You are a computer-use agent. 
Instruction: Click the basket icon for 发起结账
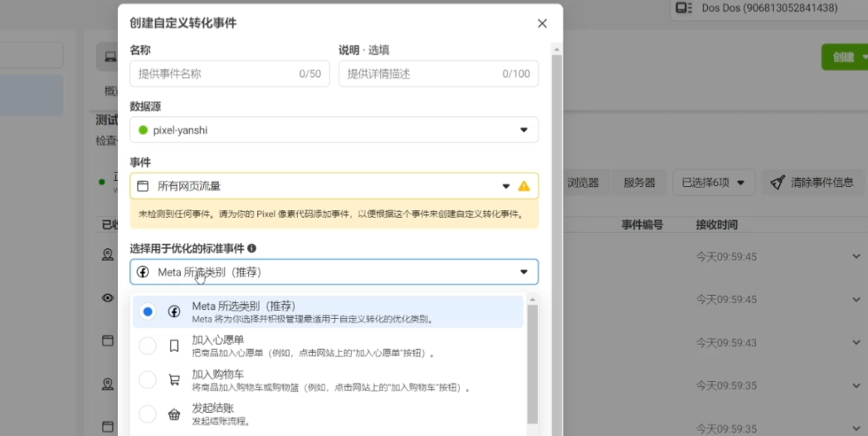pos(173,414)
